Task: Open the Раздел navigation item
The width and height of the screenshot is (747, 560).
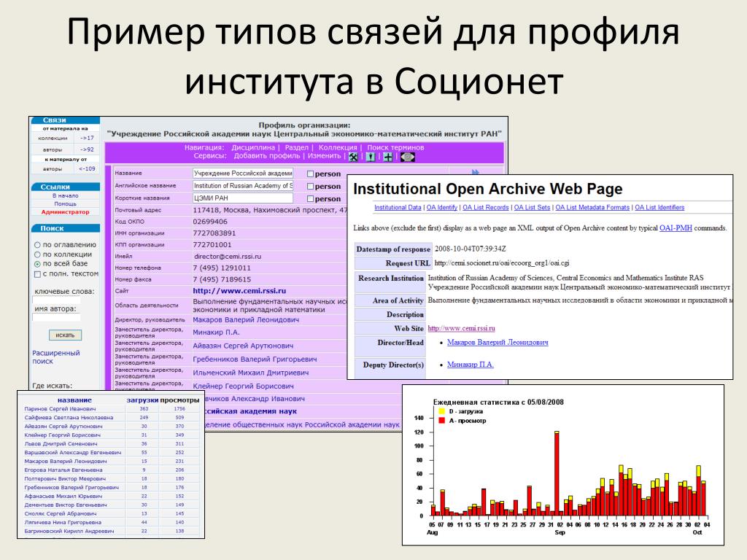Action: [x=296, y=147]
